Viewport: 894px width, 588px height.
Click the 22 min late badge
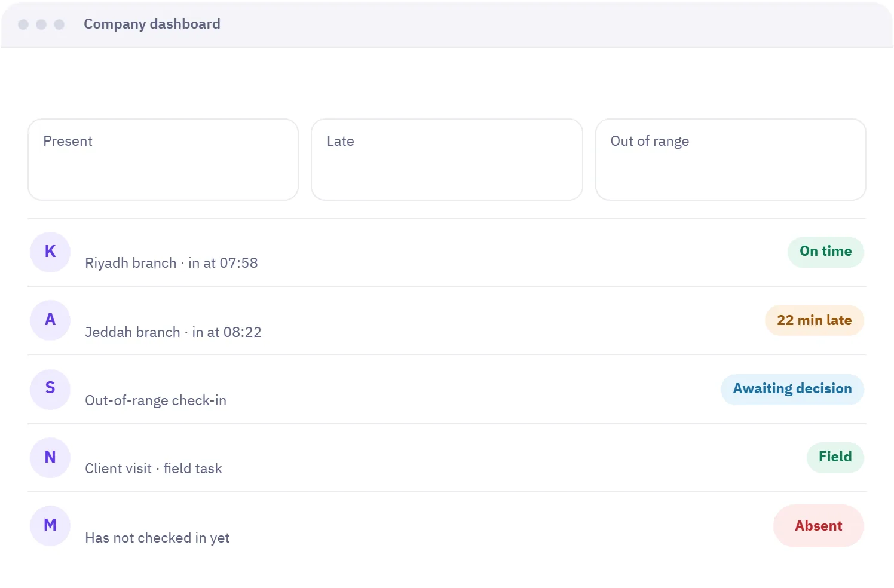coord(815,320)
